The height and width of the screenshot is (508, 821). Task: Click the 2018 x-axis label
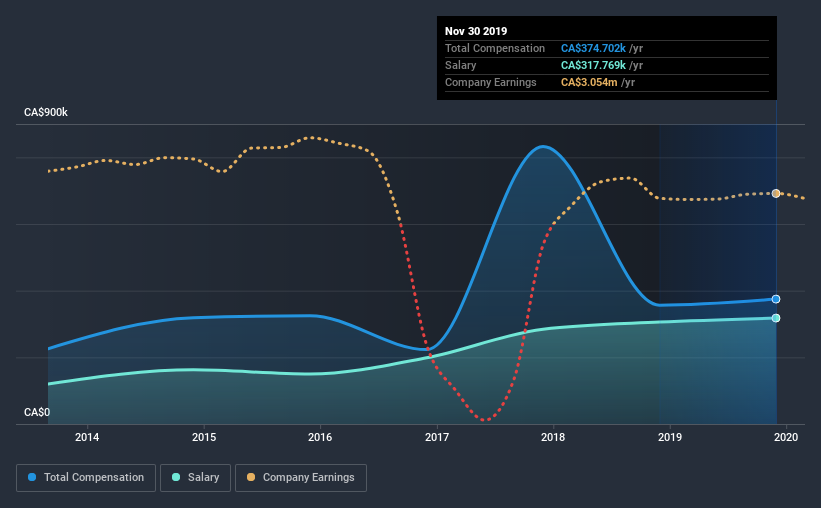553,437
